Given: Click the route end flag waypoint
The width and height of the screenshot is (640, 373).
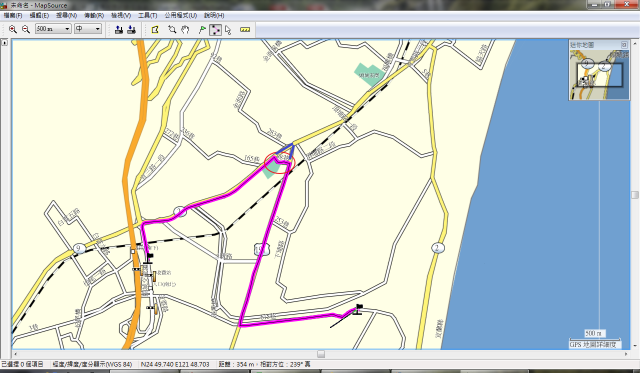Looking at the screenshot, I should tap(358, 309).
